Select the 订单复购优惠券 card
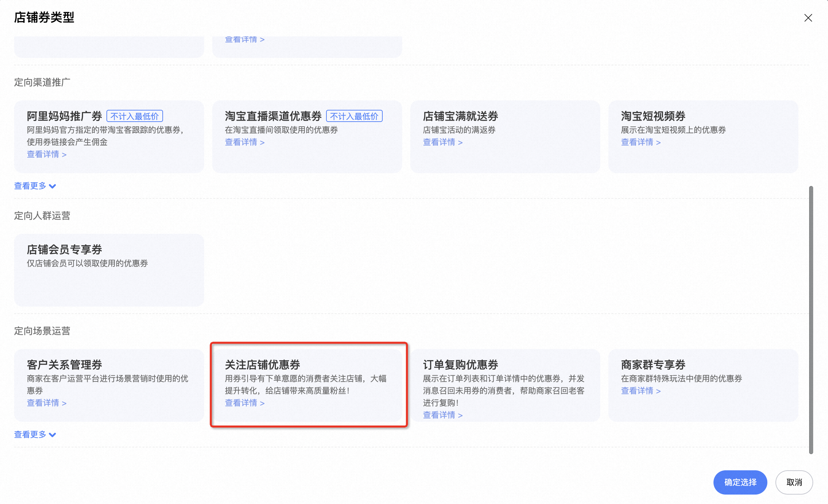 point(505,385)
